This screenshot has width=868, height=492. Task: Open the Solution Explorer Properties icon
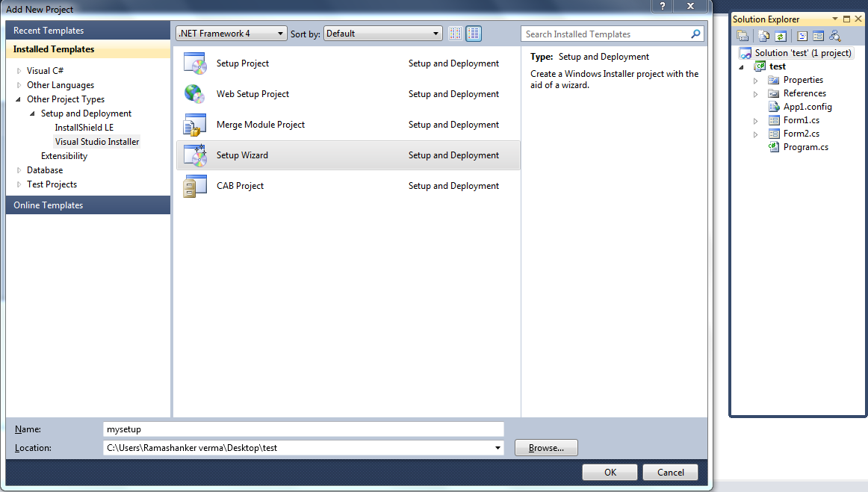click(743, 35)
